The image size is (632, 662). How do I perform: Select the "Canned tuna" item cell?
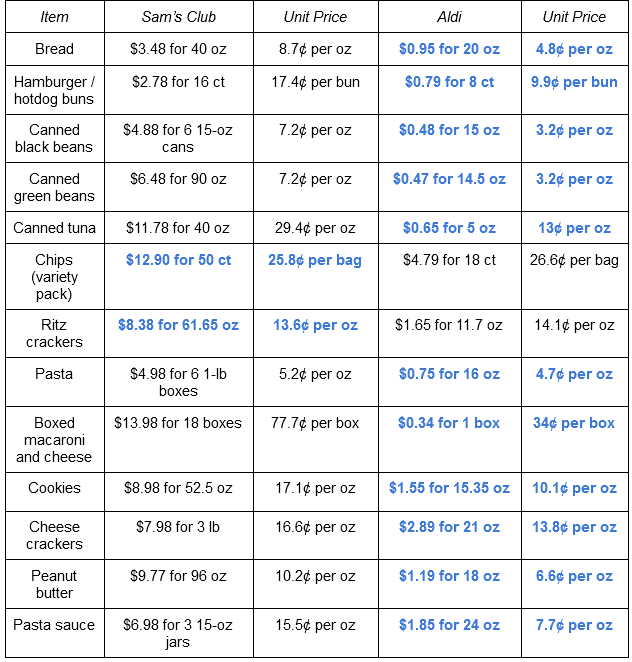point(54,228)
